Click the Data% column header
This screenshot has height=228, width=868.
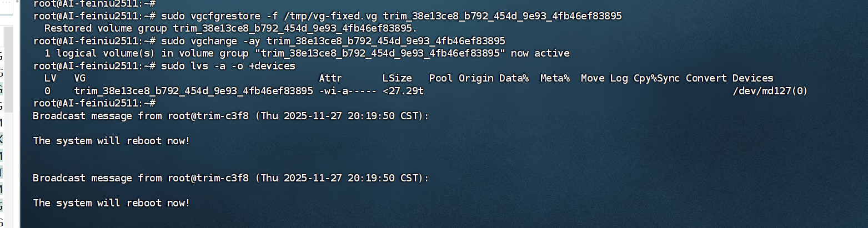[514, 78]
